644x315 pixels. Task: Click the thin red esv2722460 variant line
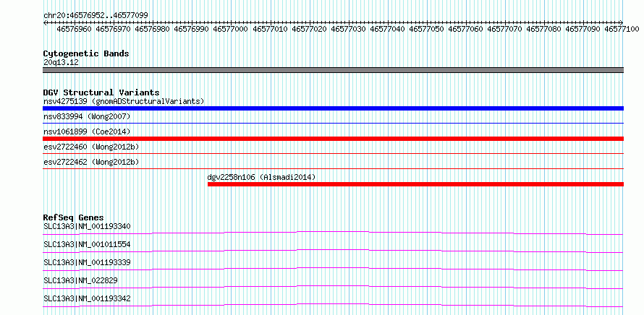(333, 153)
